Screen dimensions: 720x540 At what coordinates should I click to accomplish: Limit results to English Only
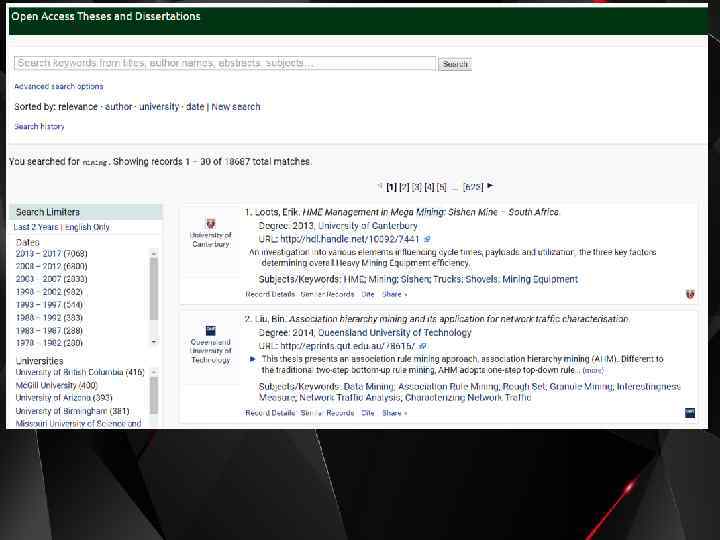[x=87, y=227]
